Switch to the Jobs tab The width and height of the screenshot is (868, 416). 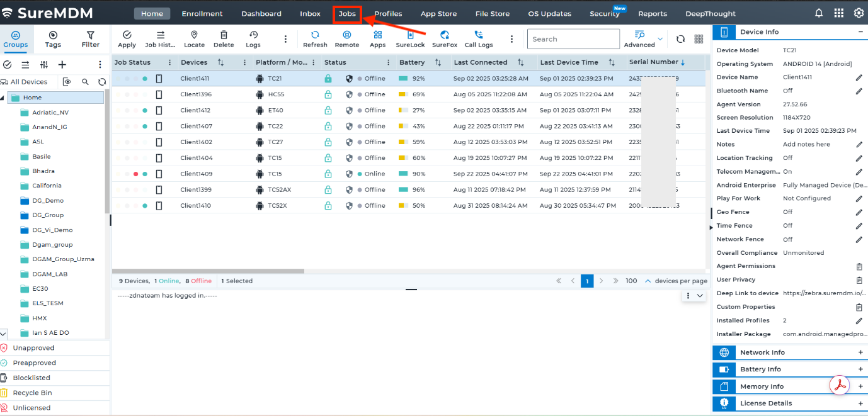[347, 14]
